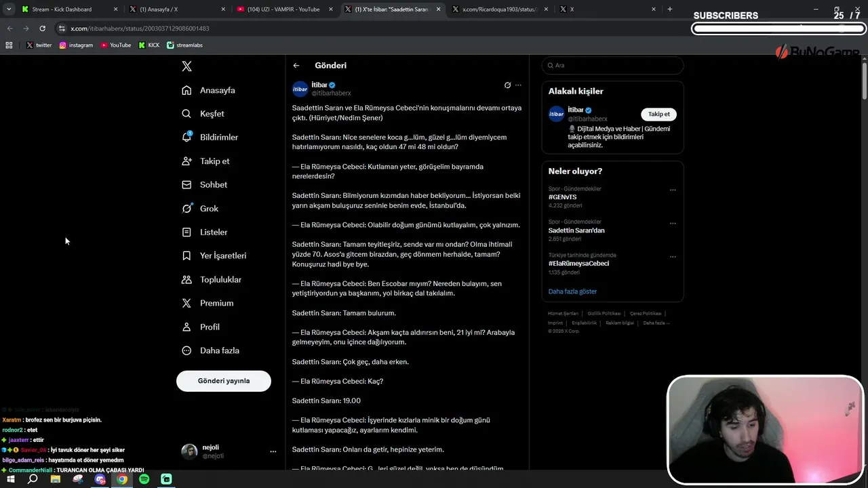Open Hizmet Şartları footer link
Viewport: 868px width, 488px height.
pyautogui.click(x=564, y=314)
